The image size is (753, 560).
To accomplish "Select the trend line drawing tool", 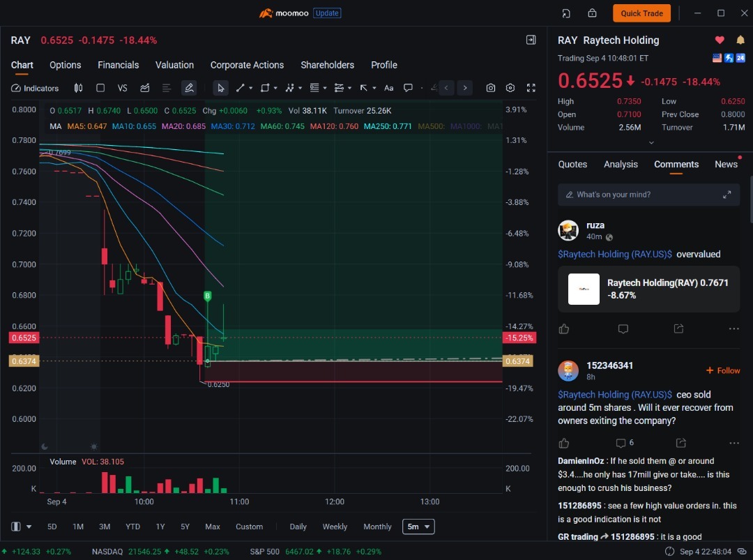I will point(240,88).
